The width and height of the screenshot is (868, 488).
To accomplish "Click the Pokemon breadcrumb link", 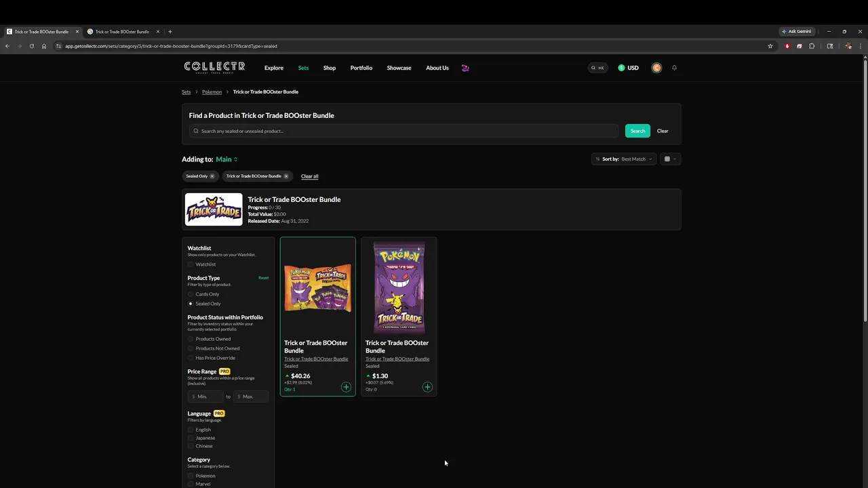I will pyautogui.click(x=212, y=91).
